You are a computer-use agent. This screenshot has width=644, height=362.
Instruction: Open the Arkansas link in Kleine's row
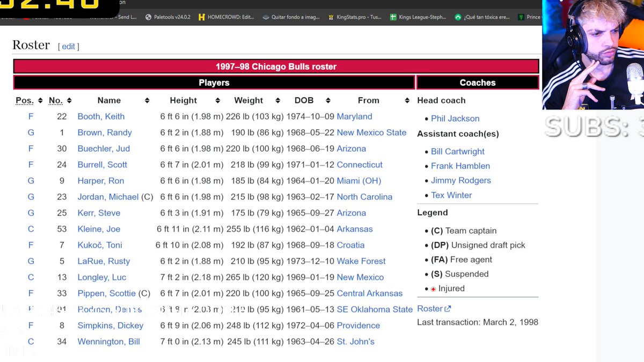click(x=355, y=229)
